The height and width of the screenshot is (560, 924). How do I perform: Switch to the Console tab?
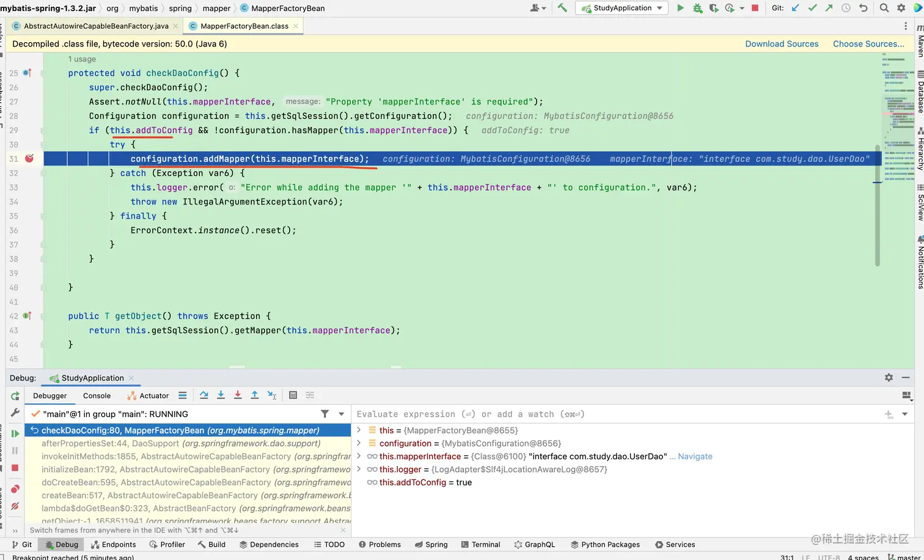[x=97, y=396]
